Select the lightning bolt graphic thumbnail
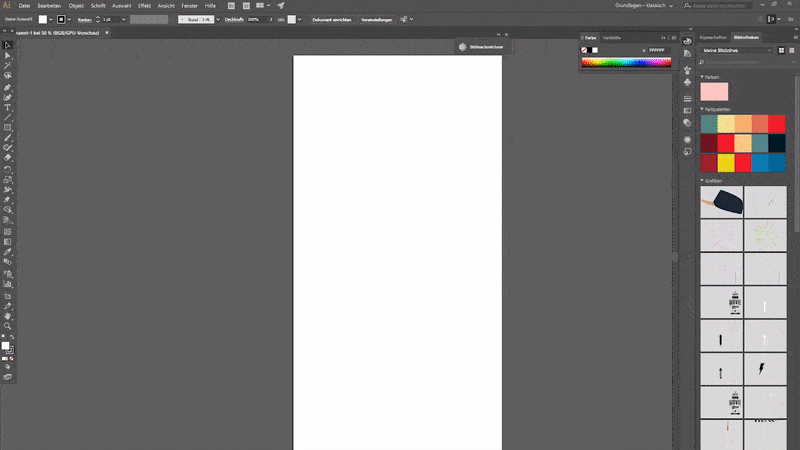The image size is (800, 450). (765, 368)
